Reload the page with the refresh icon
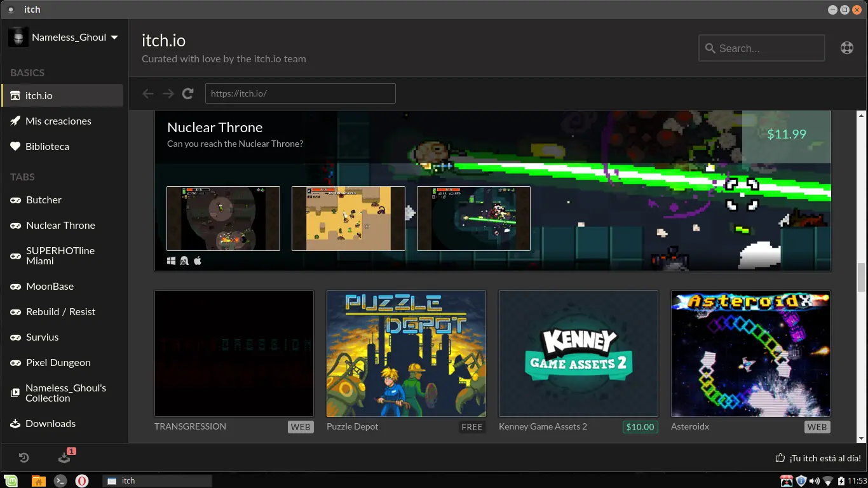This screenshot has width=868, height=488. tap(187, 93)
